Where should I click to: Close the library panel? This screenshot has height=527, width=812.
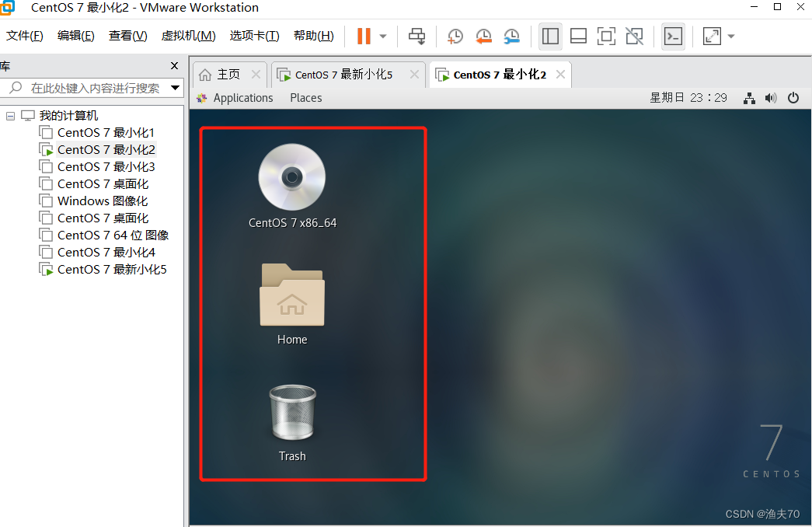point(175,66)
